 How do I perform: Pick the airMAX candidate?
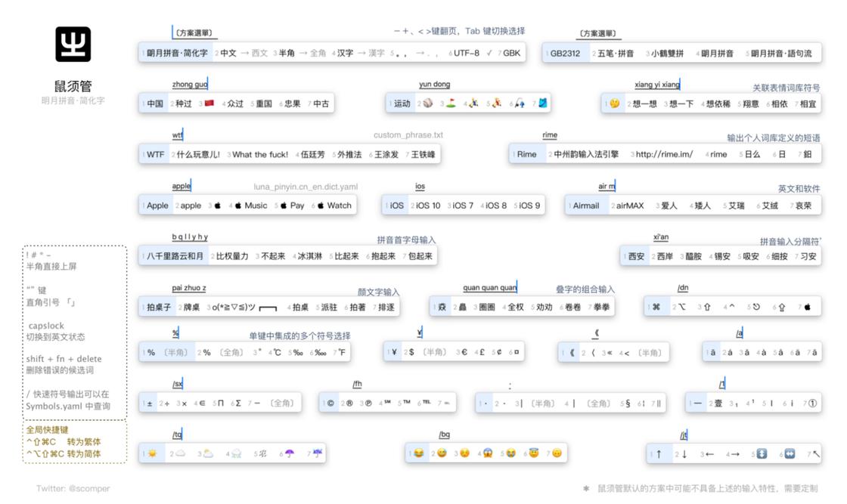coord(630,206)
